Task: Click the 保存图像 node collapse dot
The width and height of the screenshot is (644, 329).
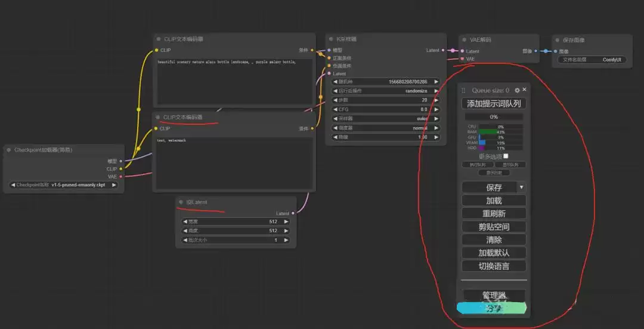Action: point(558,40)
